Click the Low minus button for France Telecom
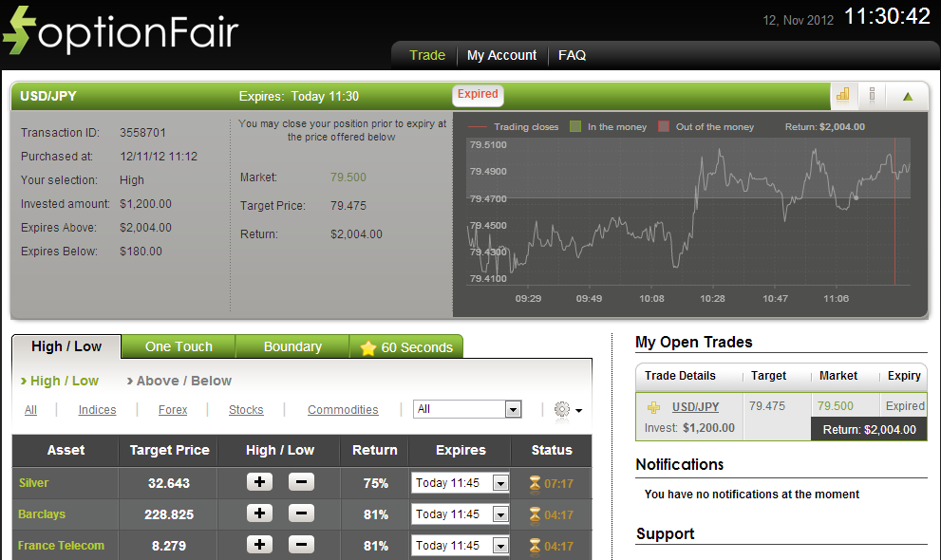The height and width of the screenshot is (560, 941). point(301,545)
